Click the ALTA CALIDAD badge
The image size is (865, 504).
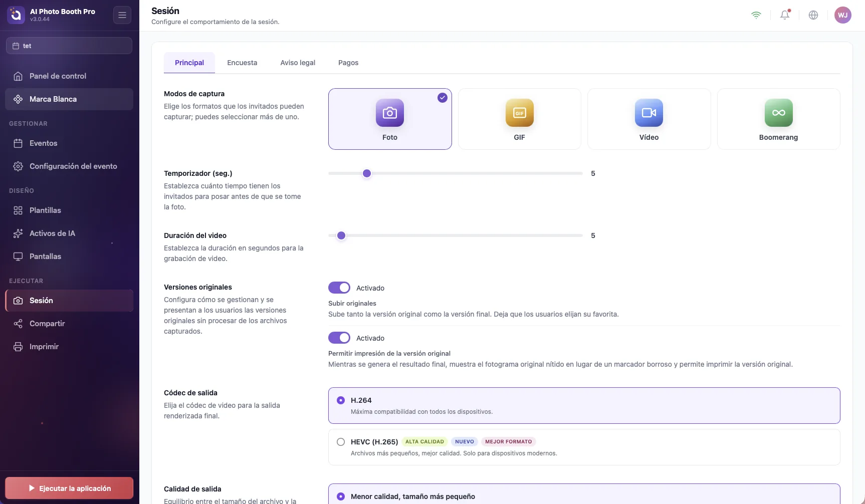click(424, 441)
